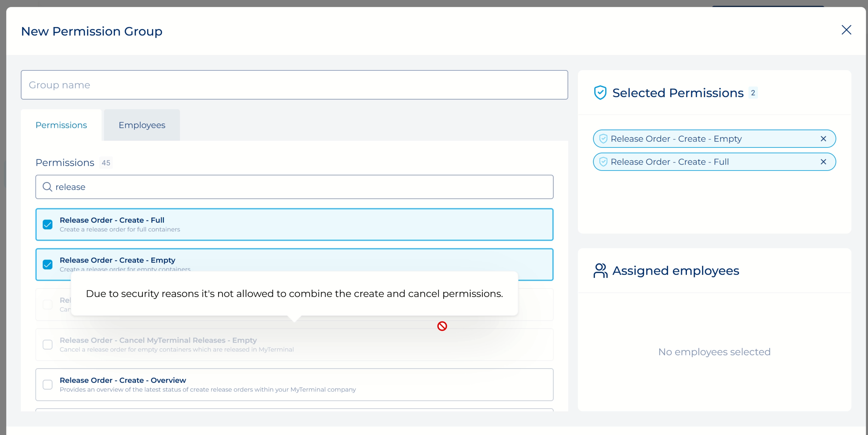Select the Release Order - Create - Overview row
Screen dimensions: 868x435
[x=294, y=384]
